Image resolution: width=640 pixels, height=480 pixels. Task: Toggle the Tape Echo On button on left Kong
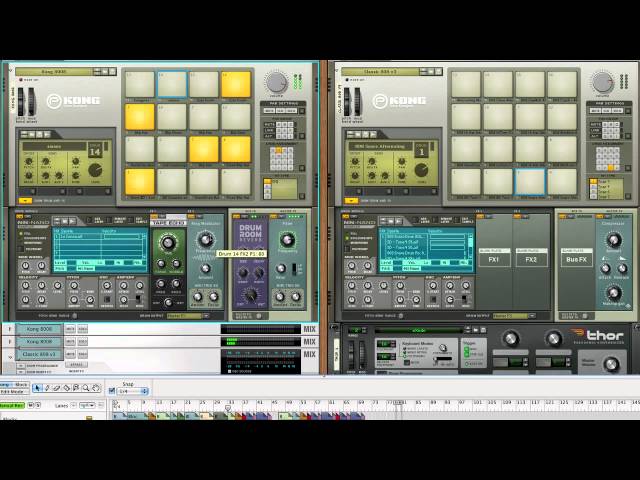(x=154, y=216)
